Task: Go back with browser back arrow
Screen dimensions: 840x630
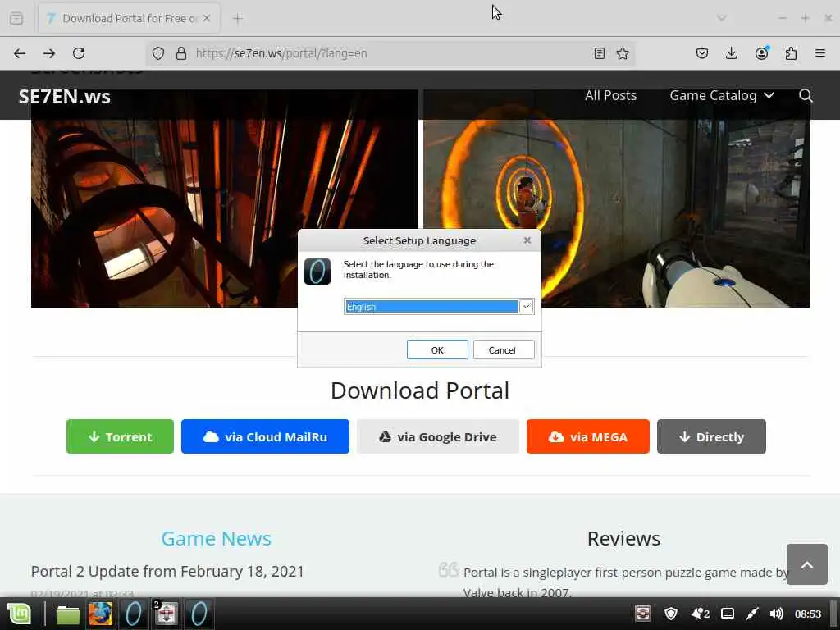Action: coord(20,53)
